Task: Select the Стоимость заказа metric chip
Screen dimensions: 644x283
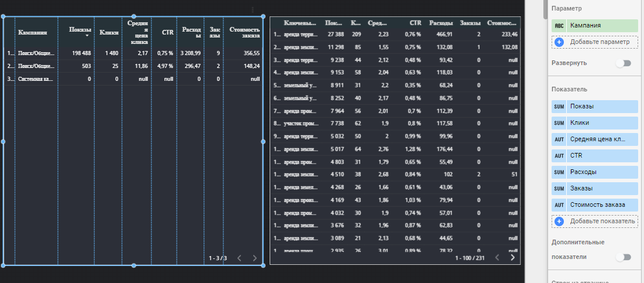Action: [x=602, y=205]
